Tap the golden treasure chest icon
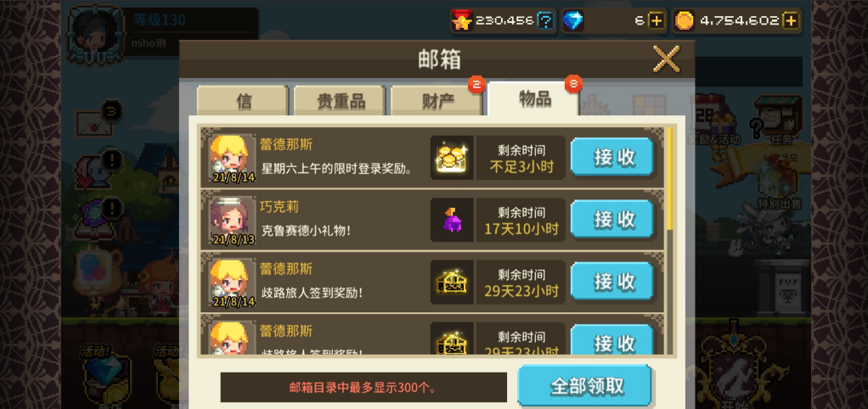This screenshot has height=409, width=868. coord(452,283)
